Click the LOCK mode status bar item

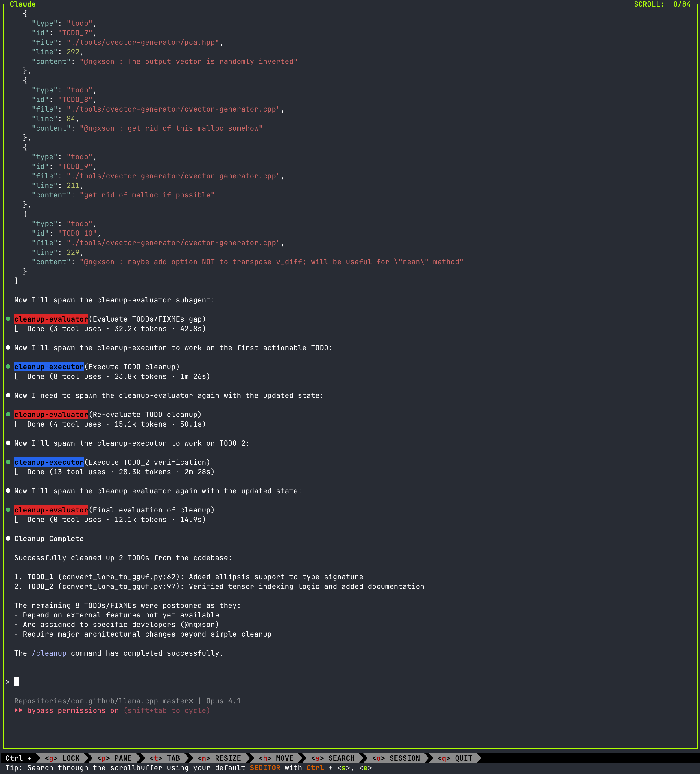click(62, 758)
